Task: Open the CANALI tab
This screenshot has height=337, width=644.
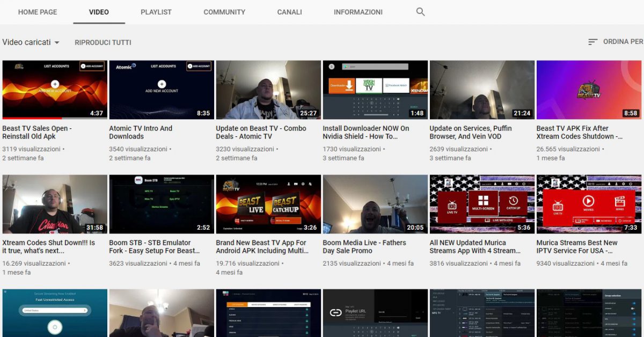Action: (x=290, y=12)
